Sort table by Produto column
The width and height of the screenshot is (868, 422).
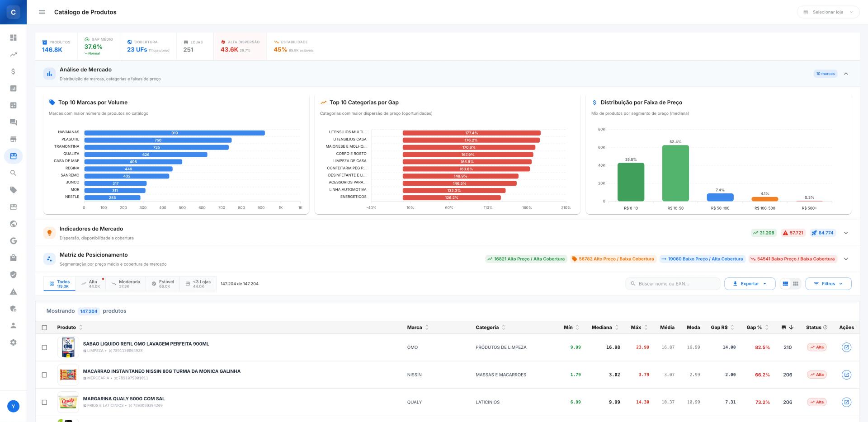tap(70, 328)
